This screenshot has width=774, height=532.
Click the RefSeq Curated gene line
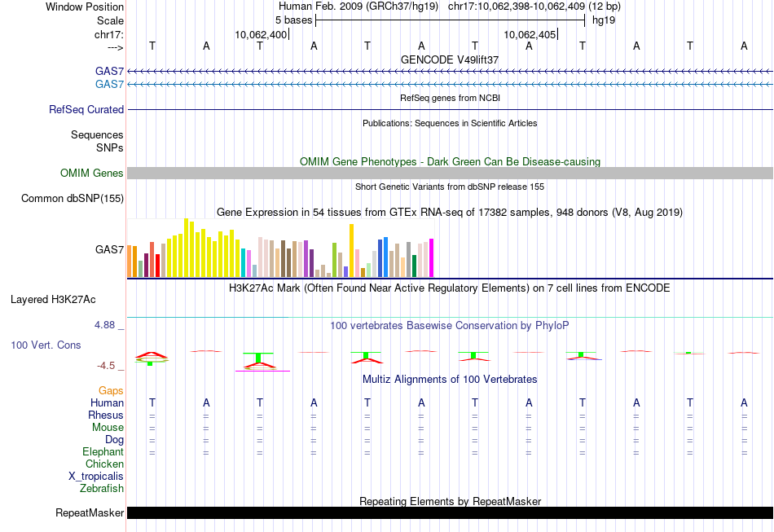[450, 109]
